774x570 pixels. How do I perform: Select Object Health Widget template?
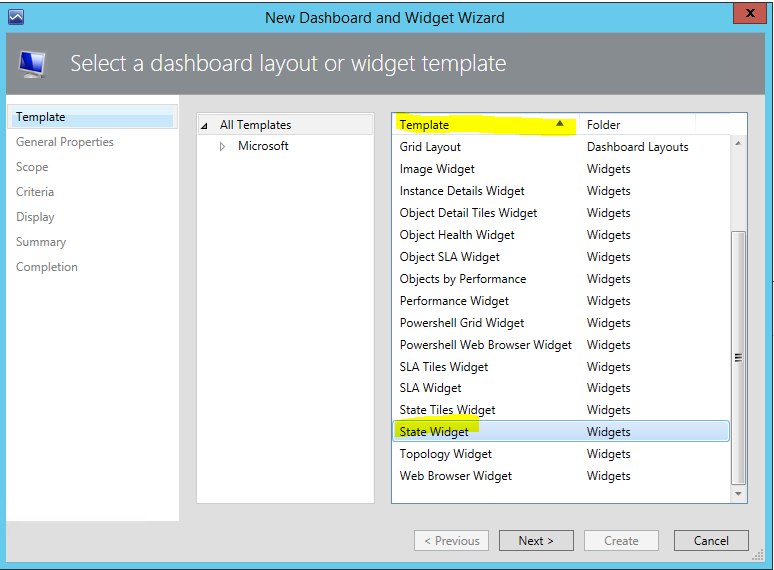[561, 235]
